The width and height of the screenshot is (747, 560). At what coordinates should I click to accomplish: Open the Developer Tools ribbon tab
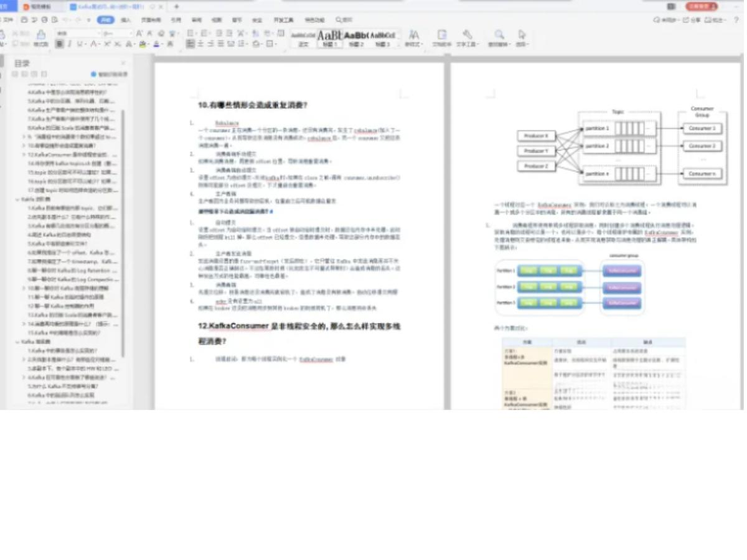(284, 20)
